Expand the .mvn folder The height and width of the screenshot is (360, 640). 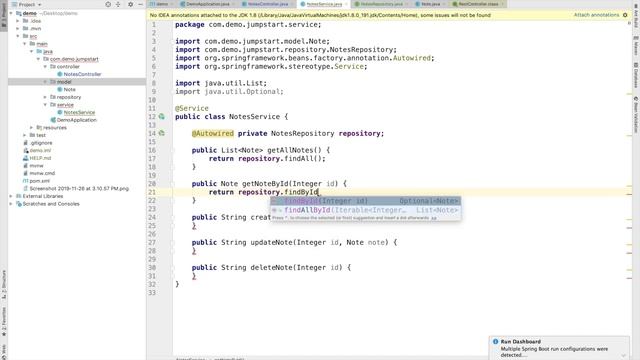click(x=18, y=29)
